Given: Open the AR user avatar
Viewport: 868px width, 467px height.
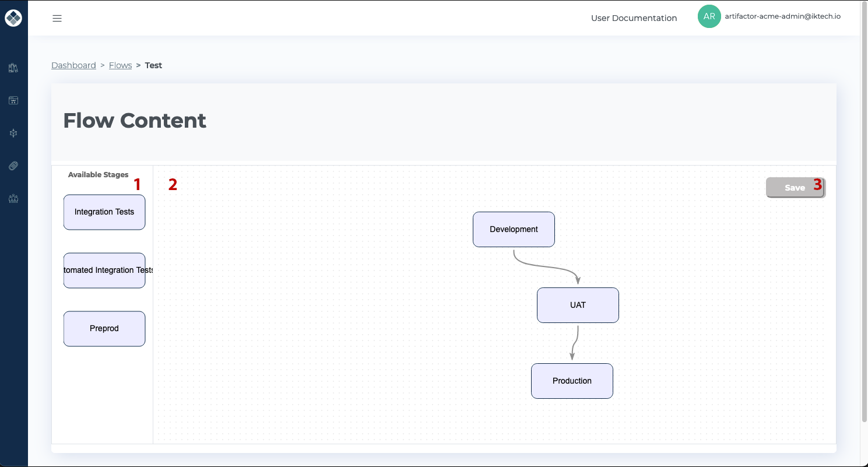Looking at the screenshot, I should pos(709,16).
